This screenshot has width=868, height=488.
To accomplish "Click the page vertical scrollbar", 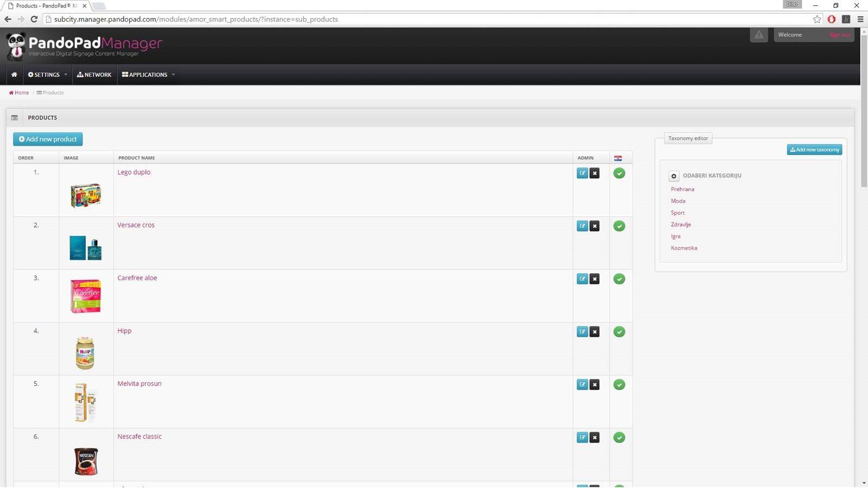I will click(864, 111).
